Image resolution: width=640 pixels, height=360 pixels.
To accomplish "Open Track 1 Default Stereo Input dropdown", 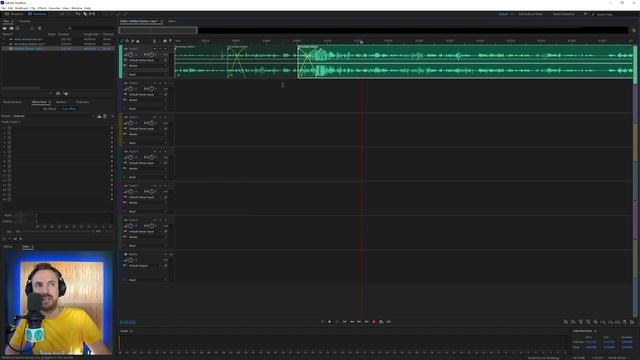I will pos(145,60).
